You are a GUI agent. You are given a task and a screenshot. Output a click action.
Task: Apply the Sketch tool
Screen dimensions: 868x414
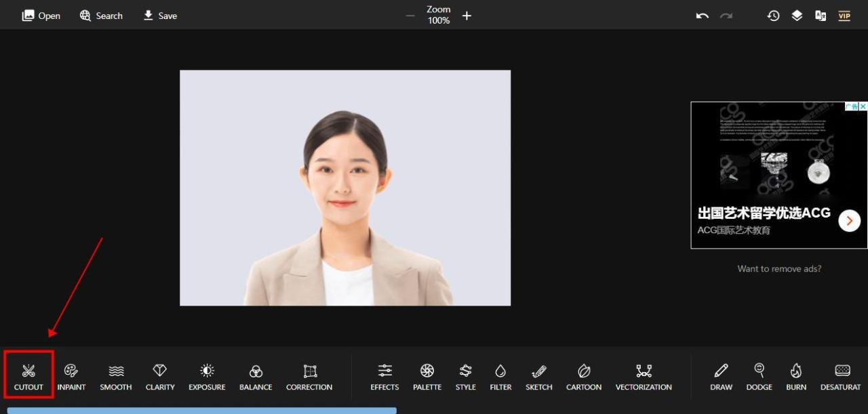click(x=539, y=376)
